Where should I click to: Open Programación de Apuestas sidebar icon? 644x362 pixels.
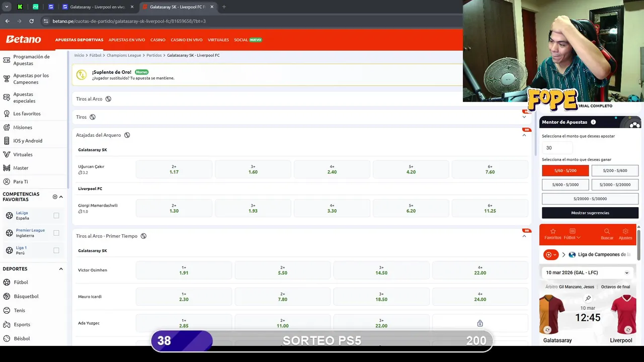pyautogui.click(x=7, y=60)
